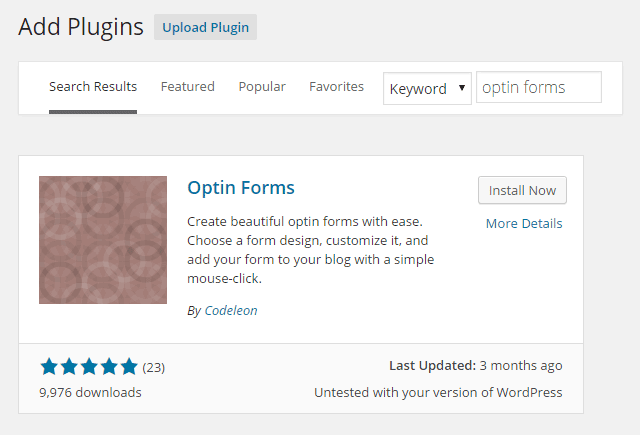
Task: Click the Optin Forms plugin thumbnail
Action: 103,240
